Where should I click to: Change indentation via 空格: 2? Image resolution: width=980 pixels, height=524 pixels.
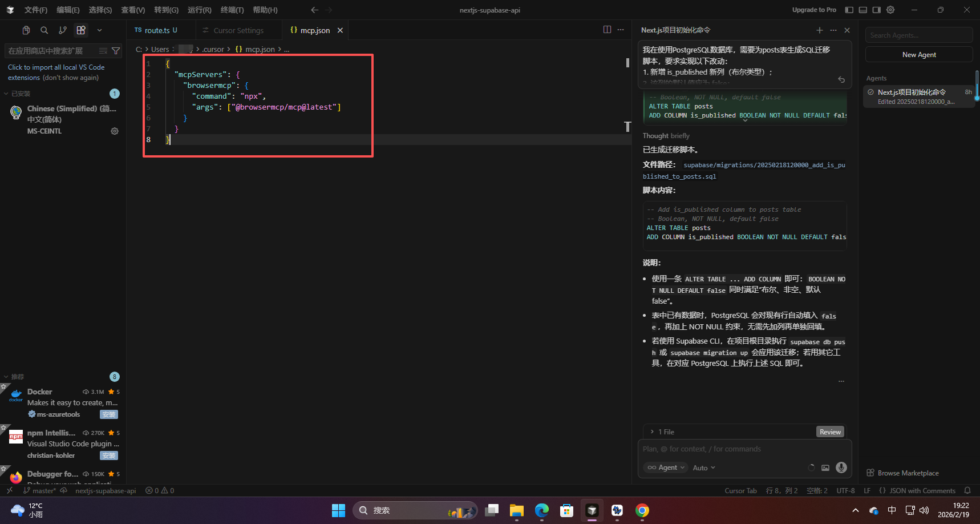tap(817, 491)
